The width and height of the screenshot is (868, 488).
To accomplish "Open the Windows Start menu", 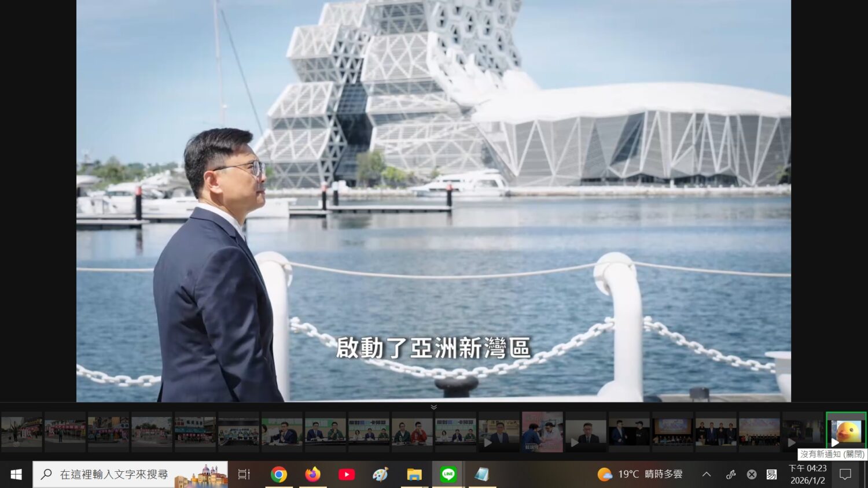I will point(16,475).
